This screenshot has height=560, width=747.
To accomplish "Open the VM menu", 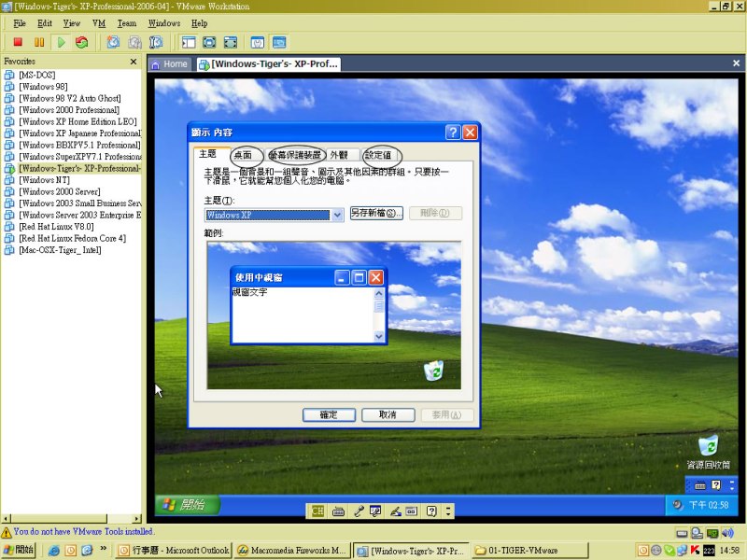I will click(99, 22).
